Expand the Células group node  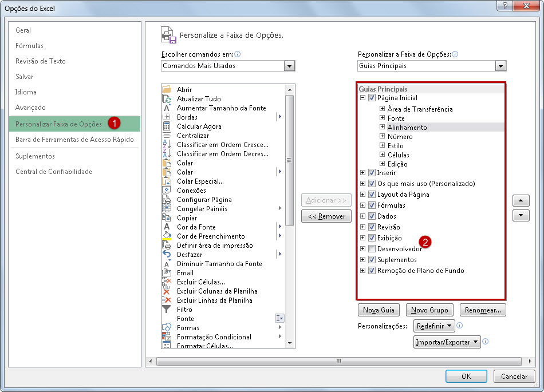click(382, 155)
